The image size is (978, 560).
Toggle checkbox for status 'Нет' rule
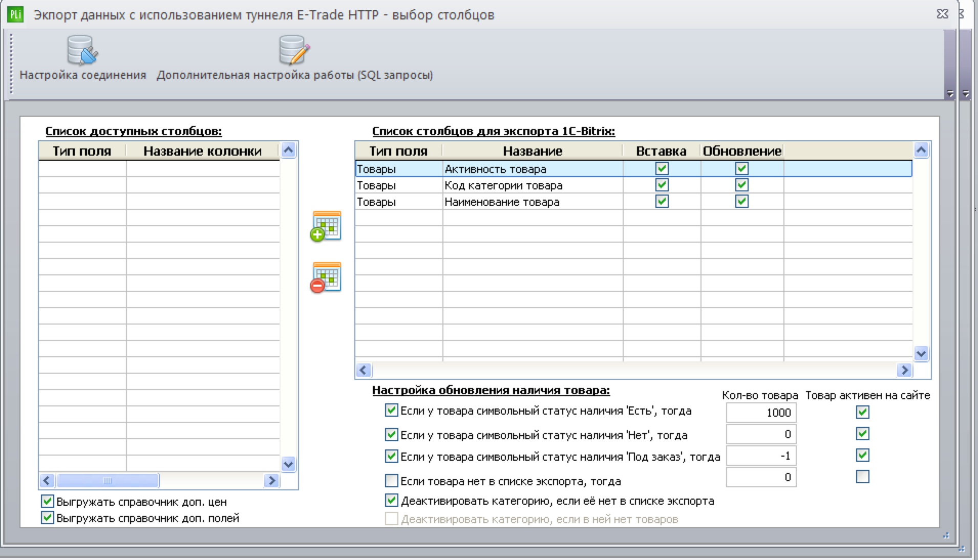392,435
